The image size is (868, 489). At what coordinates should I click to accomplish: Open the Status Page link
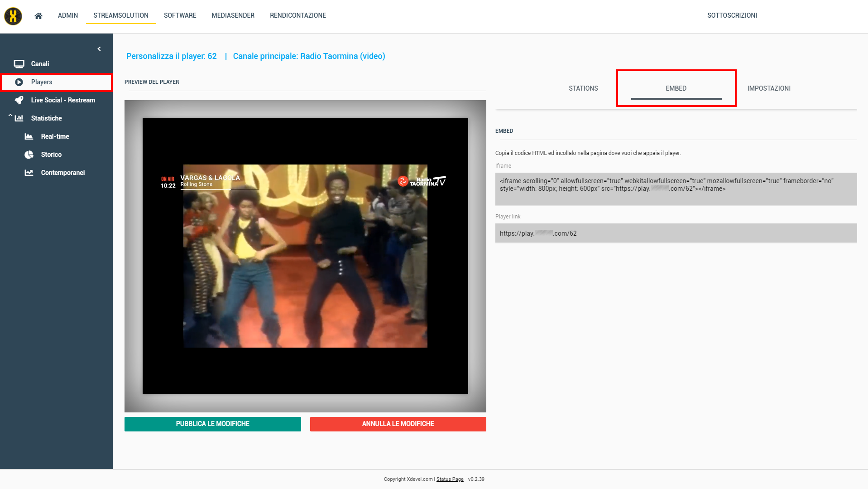pyautogui.click(x=450, y=479)
